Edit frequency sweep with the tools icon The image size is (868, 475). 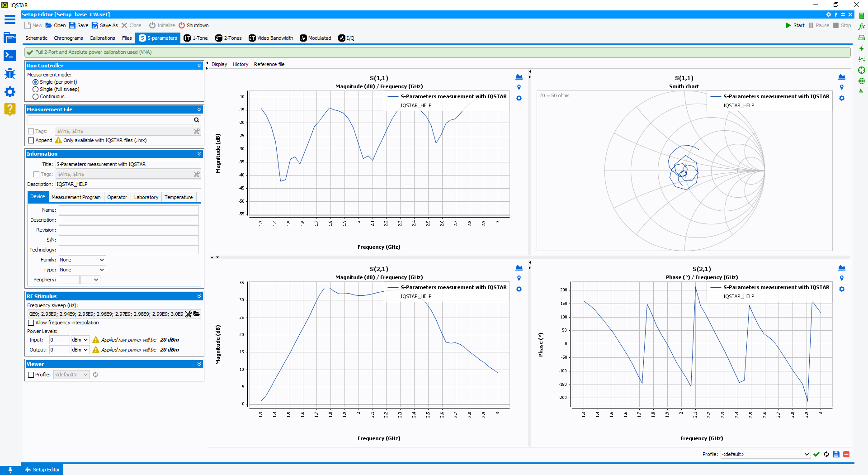coord(189,314)
